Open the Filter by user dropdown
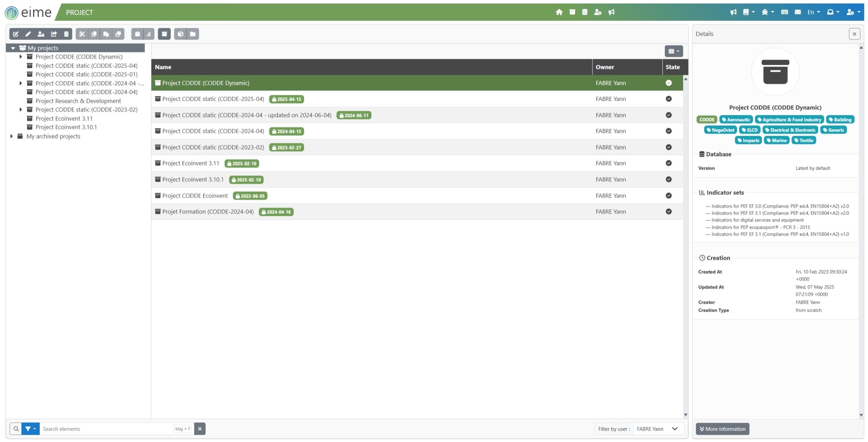Screen dimensions: 868x442 658,429
